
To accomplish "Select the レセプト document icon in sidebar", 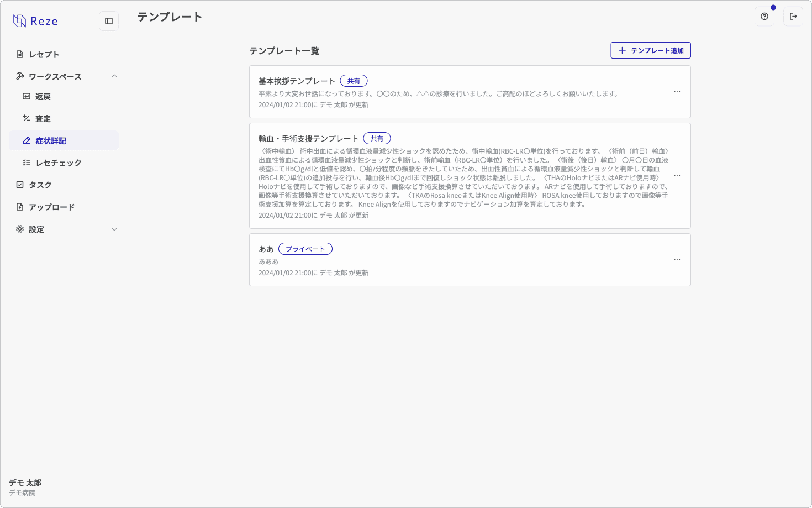I will point(20,54).
